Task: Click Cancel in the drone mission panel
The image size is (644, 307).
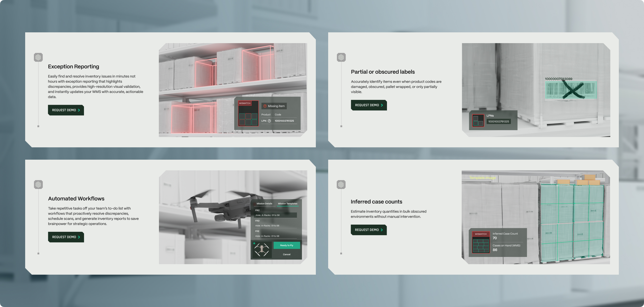Action: 287,254
